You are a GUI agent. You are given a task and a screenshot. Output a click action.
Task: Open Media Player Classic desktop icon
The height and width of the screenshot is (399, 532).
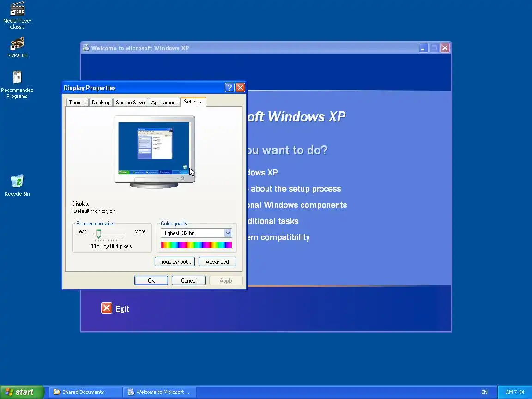tap(17, 15)
